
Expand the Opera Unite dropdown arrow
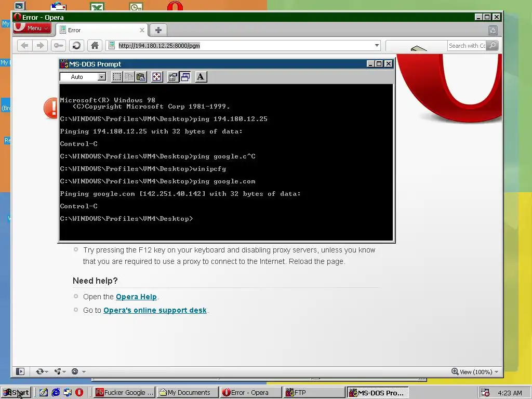(x=64, y=372)
